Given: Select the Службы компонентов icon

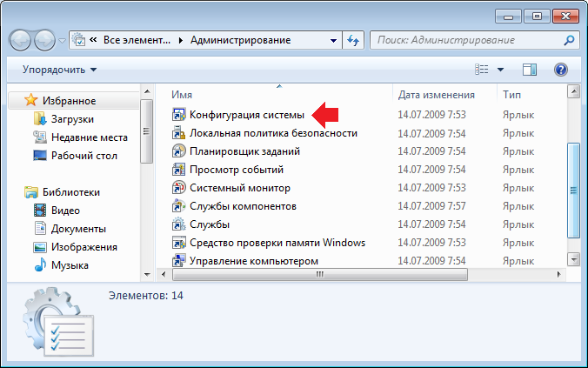Looking at the screenshot, I should pos(178,206).
